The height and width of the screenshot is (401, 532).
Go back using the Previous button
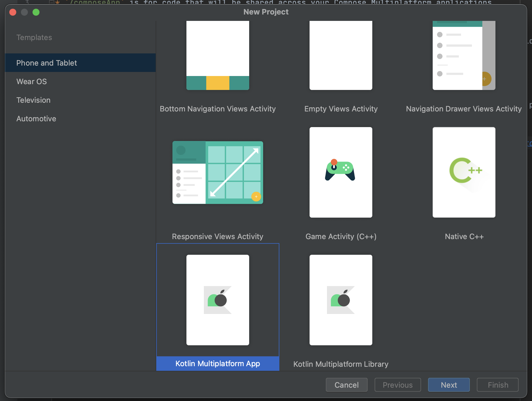(x=398, y=385)
